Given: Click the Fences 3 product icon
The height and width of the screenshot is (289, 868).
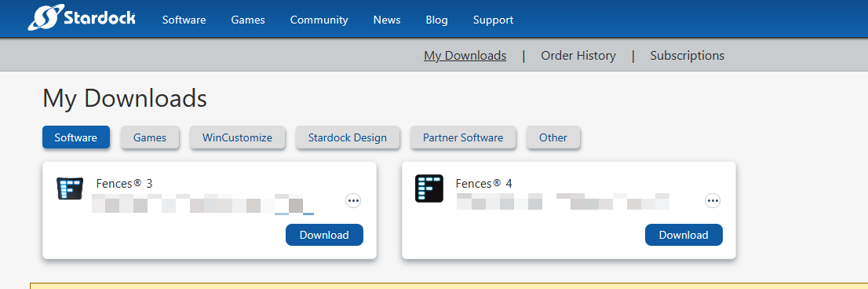Looking at the screenshot, I should (x=70, y=188).
